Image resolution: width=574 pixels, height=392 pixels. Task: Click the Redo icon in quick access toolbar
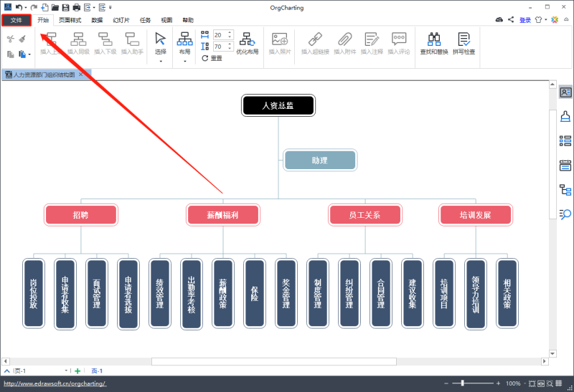pyautogui.click(x=34, y=7)
